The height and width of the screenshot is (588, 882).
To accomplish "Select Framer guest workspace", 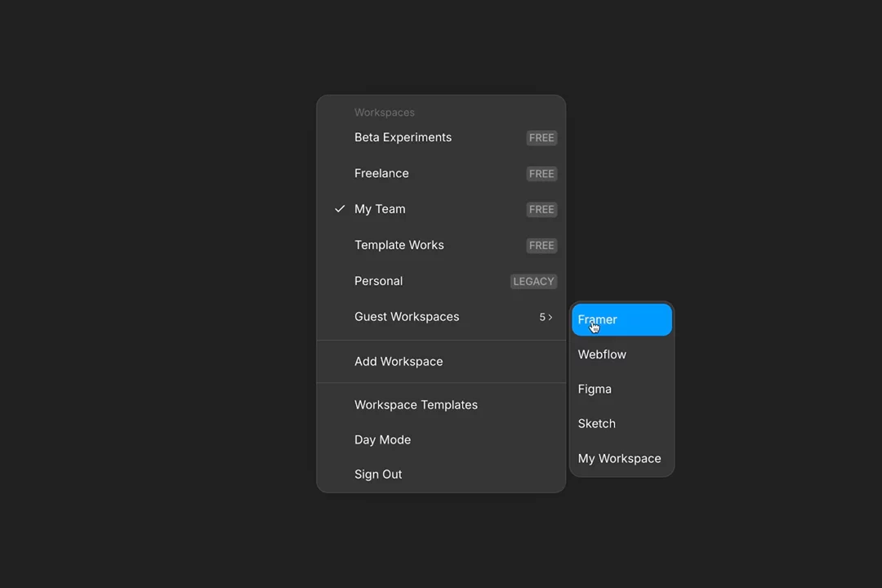I will [x=621, y=319].
